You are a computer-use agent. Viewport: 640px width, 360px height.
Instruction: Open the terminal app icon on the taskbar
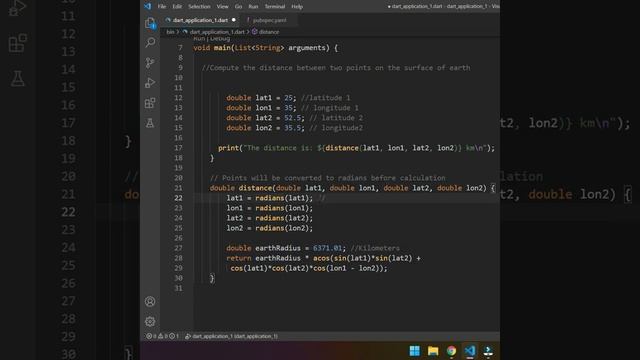pos(488,351)
